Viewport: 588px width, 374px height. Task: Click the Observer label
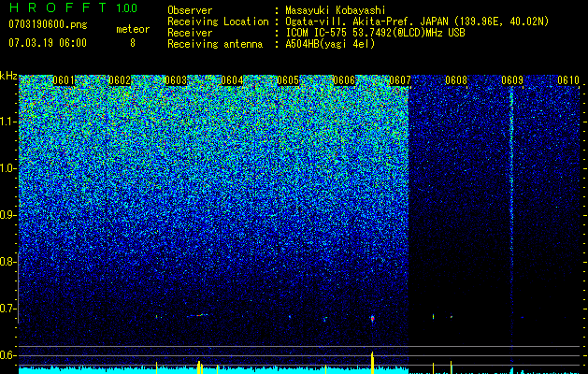[190, 10]
